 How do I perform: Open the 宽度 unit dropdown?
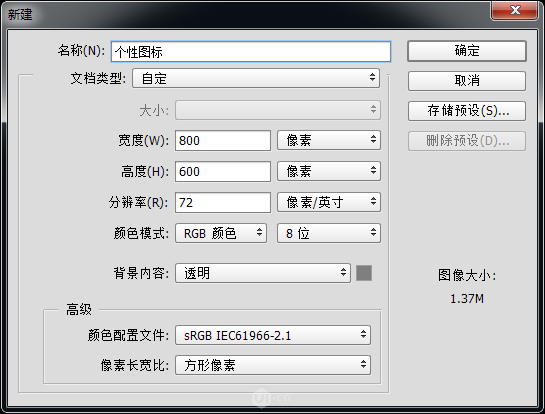pos(329,140)
